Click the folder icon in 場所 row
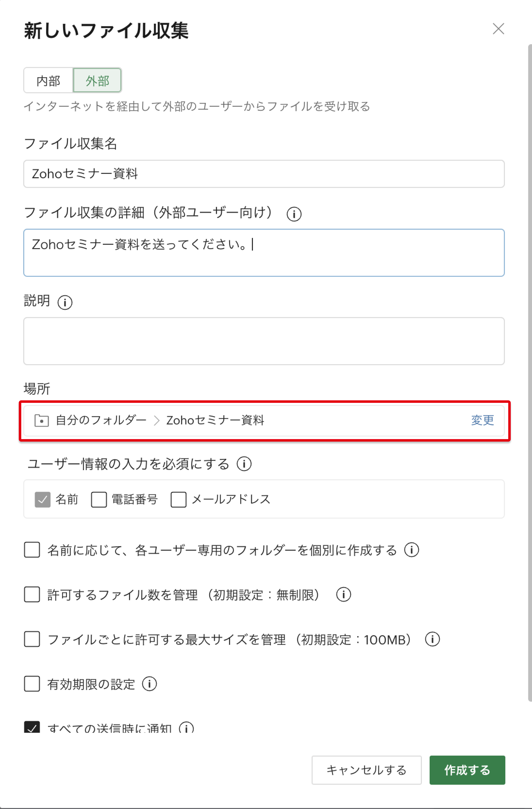 [x=41, y=421]
